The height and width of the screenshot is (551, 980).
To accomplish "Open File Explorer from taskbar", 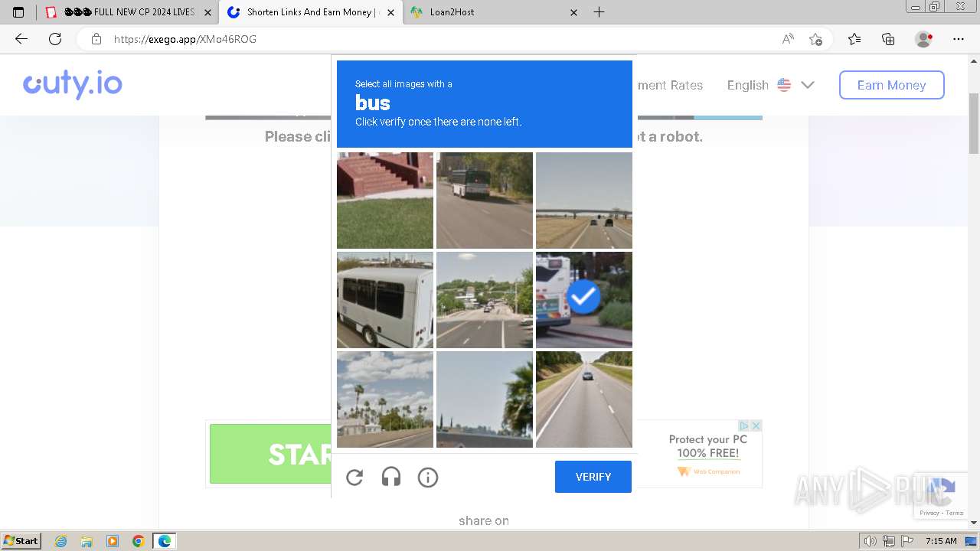I will point(87,541).
